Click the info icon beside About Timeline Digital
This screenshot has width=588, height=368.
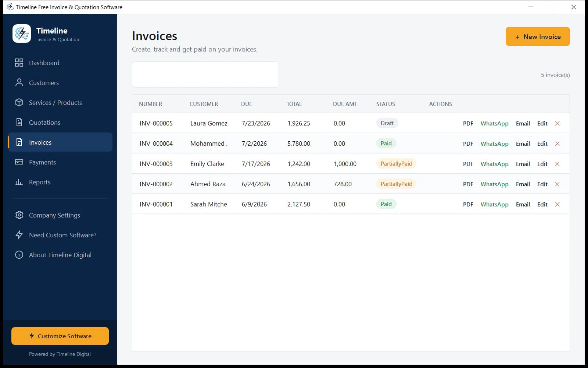19,255
